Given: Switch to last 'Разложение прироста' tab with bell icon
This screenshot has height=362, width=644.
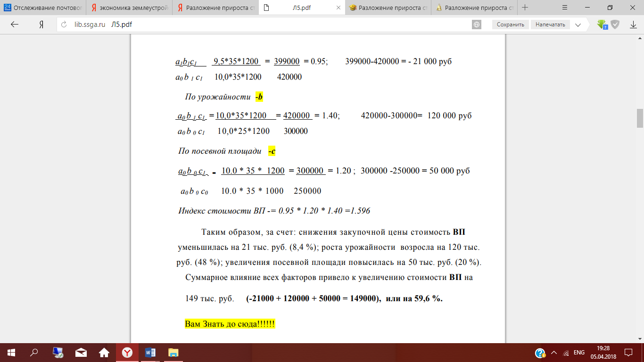Looking at the screenshot, I should pos(475,8).
